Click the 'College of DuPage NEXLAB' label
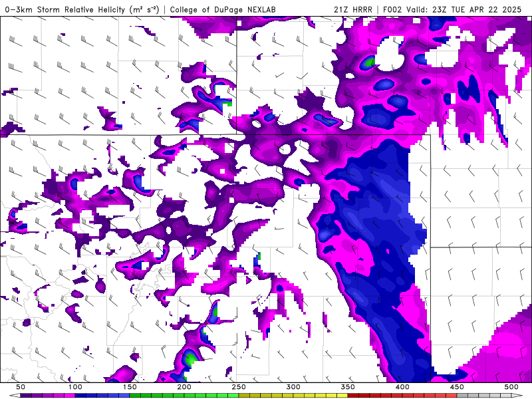 223,9
